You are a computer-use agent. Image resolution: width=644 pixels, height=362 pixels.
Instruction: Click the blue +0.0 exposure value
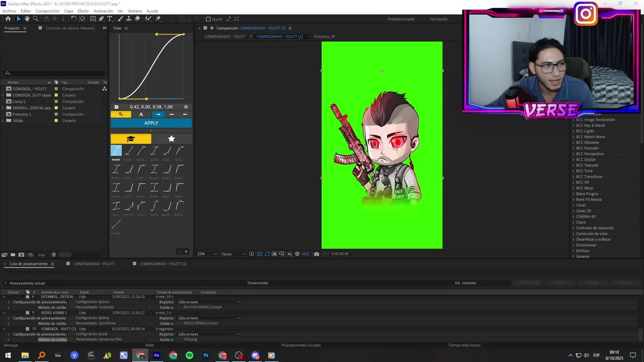pyautogui.click(x=305, y=254)
